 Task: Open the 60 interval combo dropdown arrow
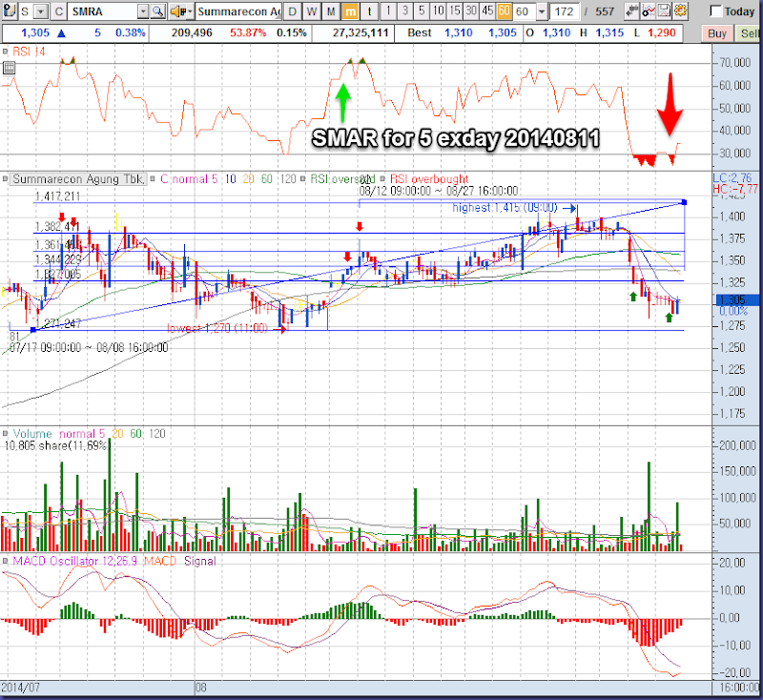(542, 11)
